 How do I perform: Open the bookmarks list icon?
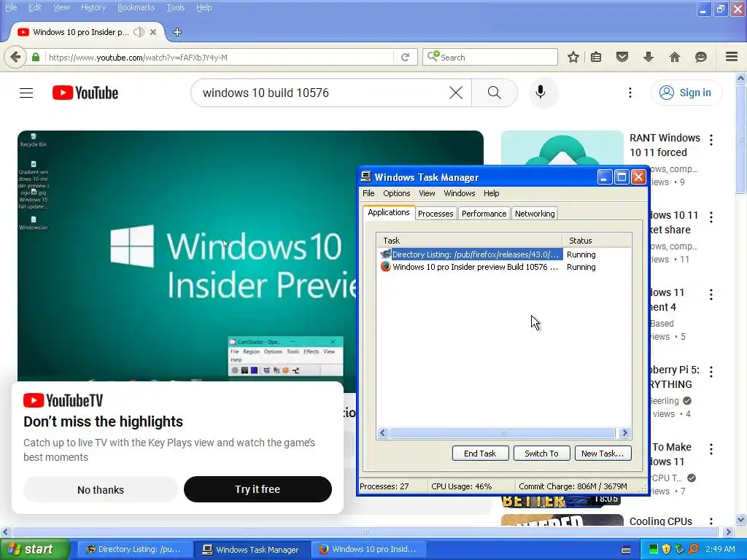click(596, 57)
